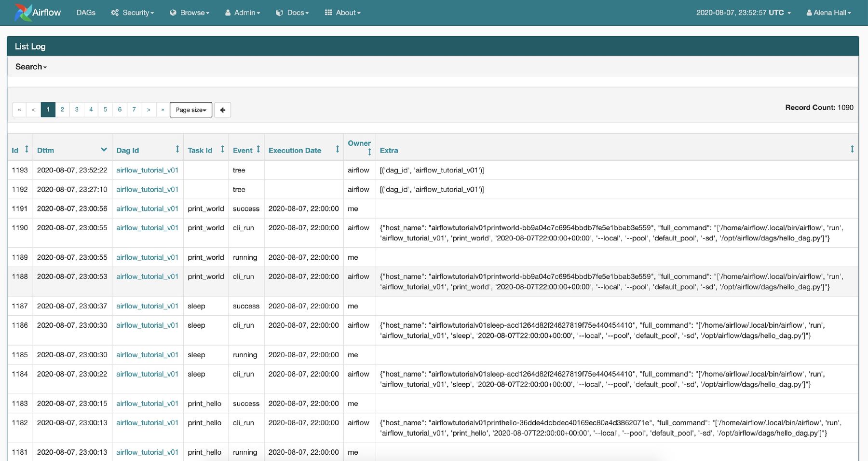Open the Security menu

click(133, 13)
